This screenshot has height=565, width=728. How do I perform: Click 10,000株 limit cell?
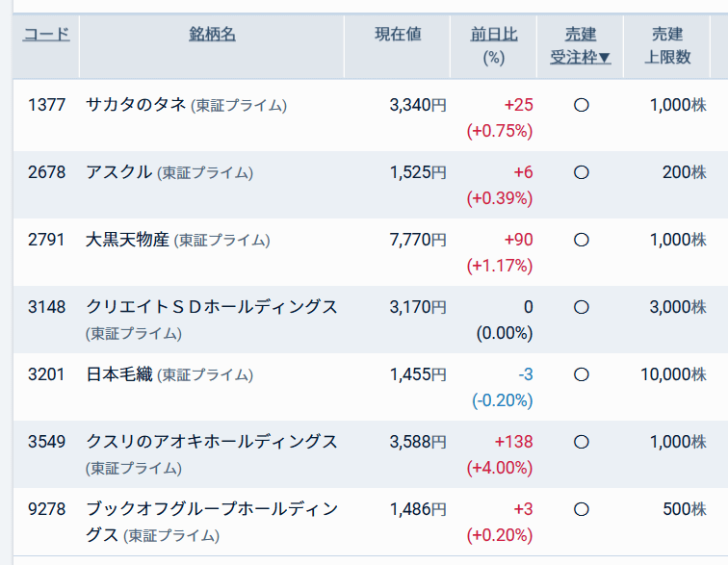(673, 374)
